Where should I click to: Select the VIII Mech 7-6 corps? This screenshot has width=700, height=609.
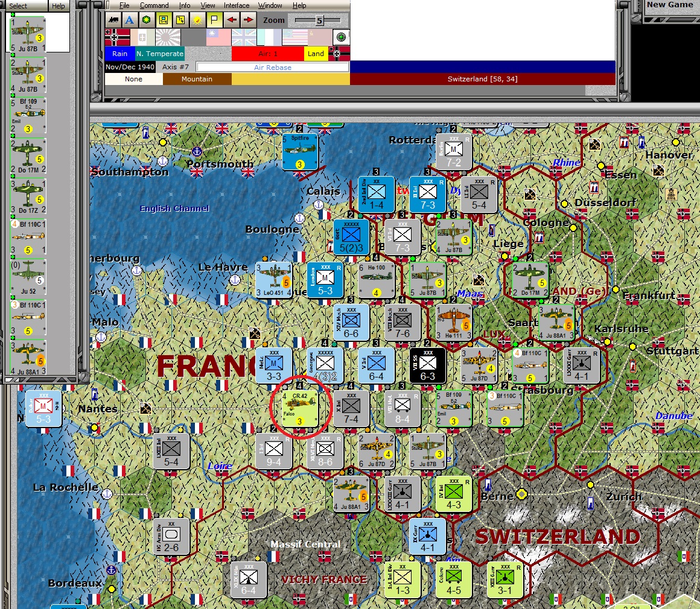click(402, 322)
